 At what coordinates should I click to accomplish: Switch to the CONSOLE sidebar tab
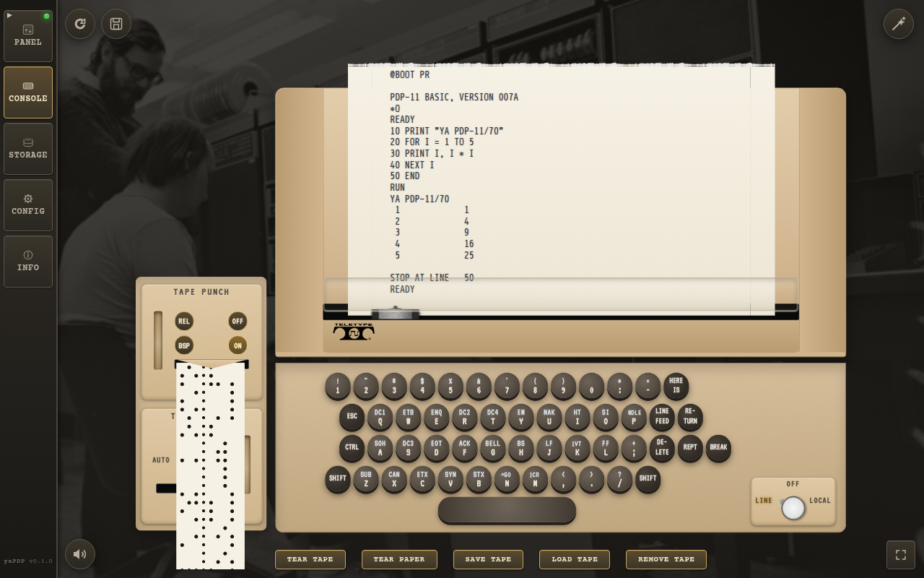coord(28,92)
